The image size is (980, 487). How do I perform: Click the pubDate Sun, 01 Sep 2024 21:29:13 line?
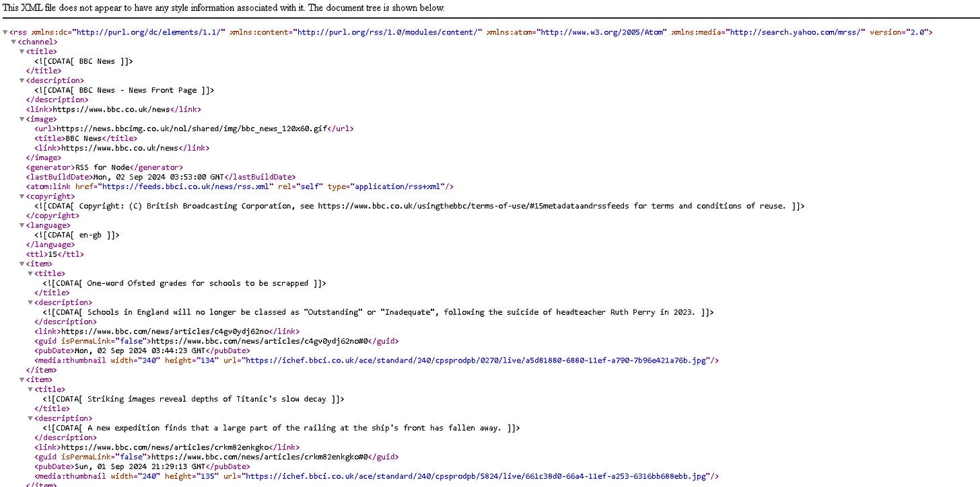[142, 467]
